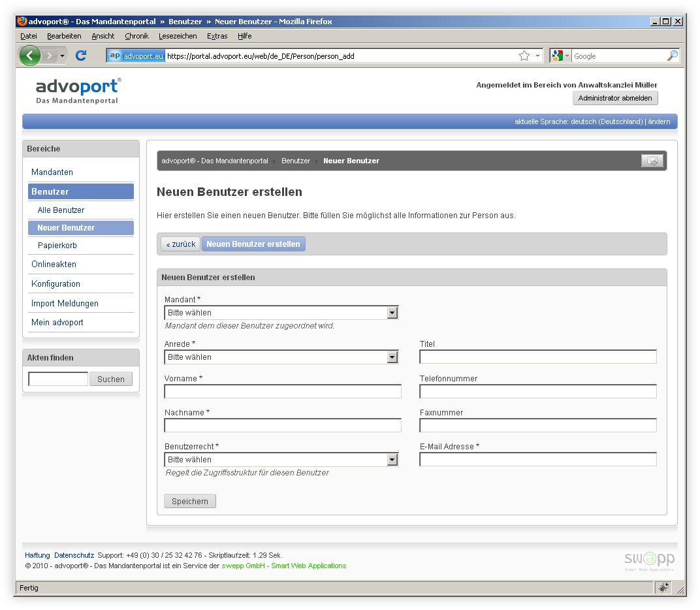Viewport: 700px width, 610px height.
Task: Open the Chronik menu
Action: pyautogui.click(x=136, y=36)
